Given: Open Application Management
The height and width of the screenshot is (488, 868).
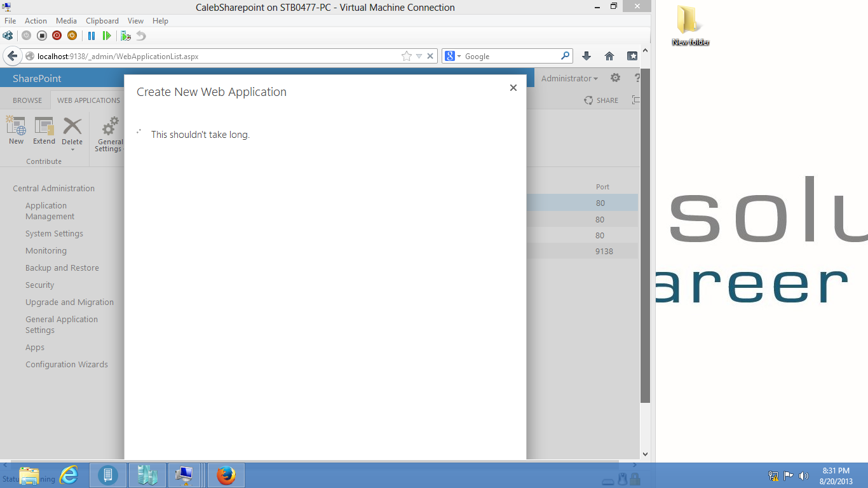Looking at the screenshot, I should (50, 211).
